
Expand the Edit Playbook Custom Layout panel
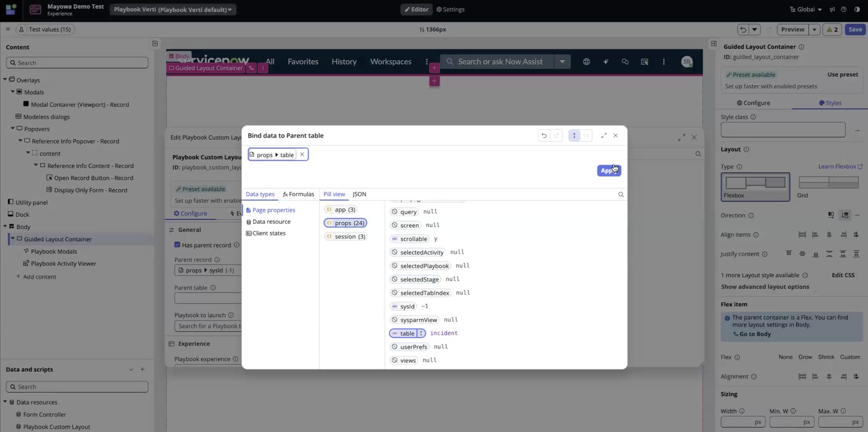click(681, 137)
